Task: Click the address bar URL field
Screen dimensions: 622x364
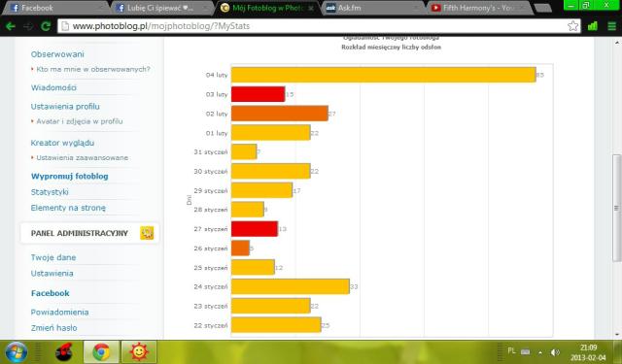Action: pyautogui.click(x=313, y=26)
